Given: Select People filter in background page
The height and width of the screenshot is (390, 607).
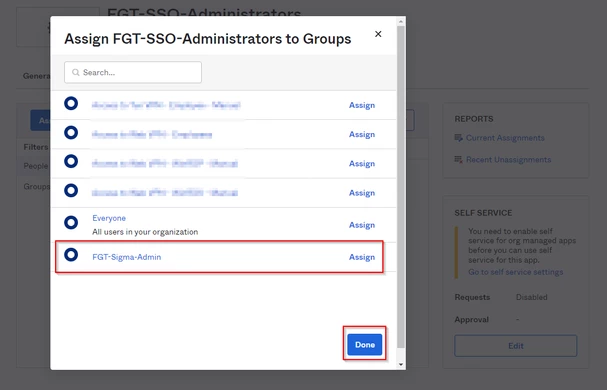Looking at the screenshot, I should pos(36,166).
